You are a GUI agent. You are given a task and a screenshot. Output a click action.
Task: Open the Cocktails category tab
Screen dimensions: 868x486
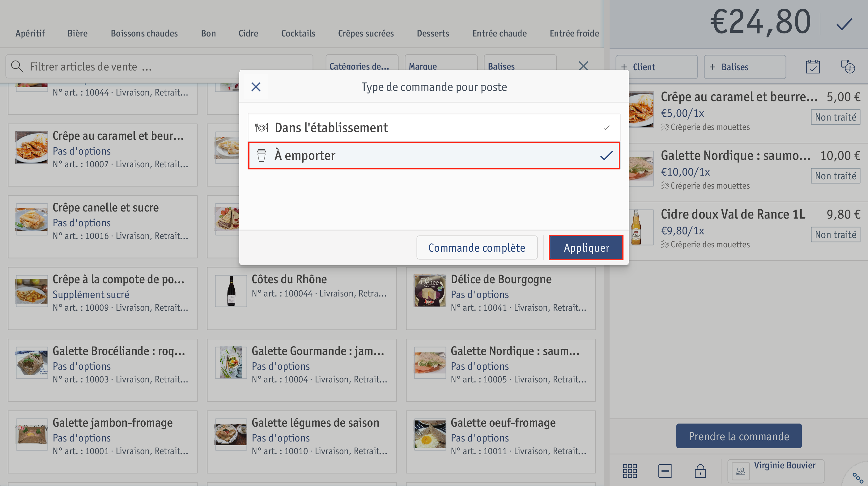point(298,33)
